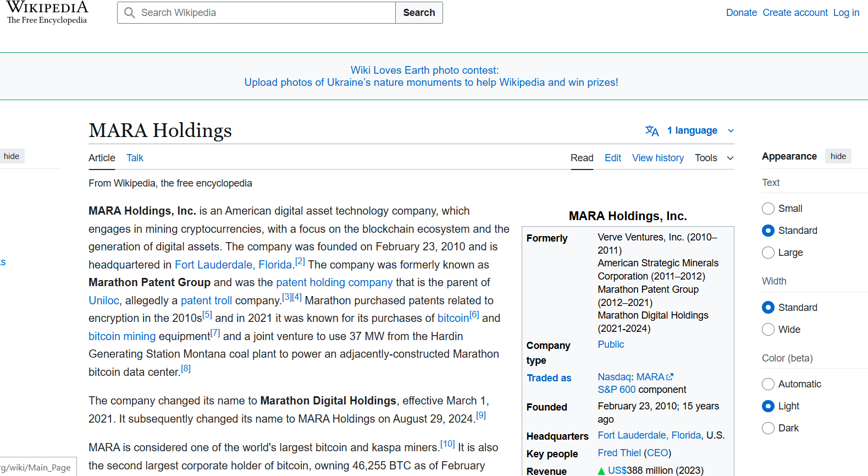The image size is (868, 476).
Task: Follow the patent troll link
Action: (207, 300)
